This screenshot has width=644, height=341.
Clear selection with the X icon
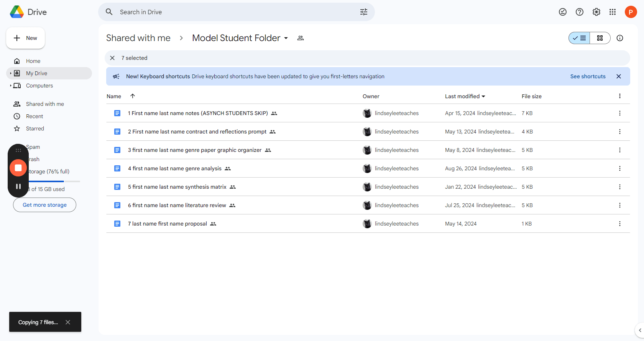pyautogui.click(x=112, y=58)
